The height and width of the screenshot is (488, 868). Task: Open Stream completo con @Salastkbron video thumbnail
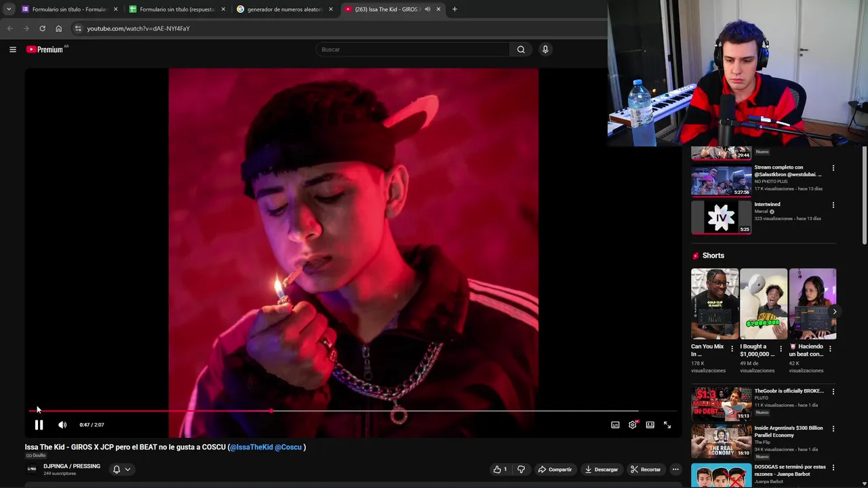(721, 180)
